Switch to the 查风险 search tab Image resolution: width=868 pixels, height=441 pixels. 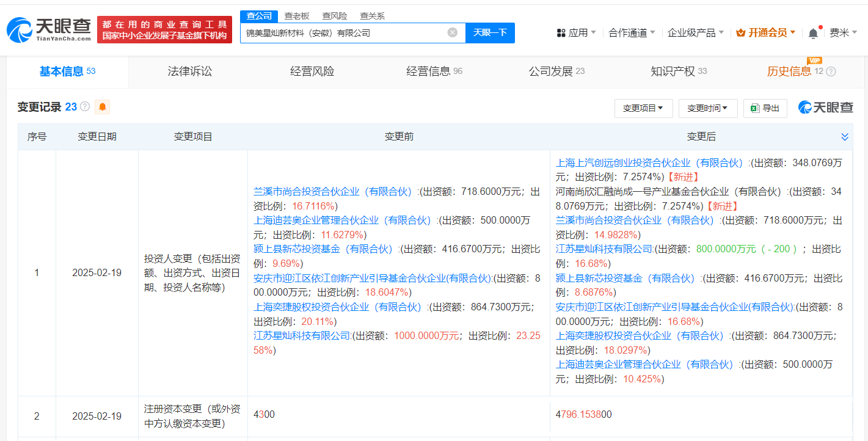tap(335, 16)
